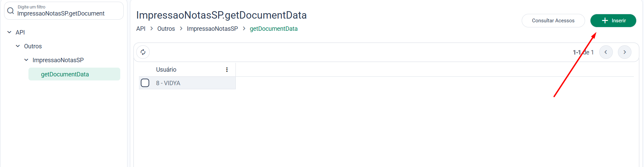Click the refresh icon above the table
644x167 pixels.
pyautogui.click(x=143, y=52)
